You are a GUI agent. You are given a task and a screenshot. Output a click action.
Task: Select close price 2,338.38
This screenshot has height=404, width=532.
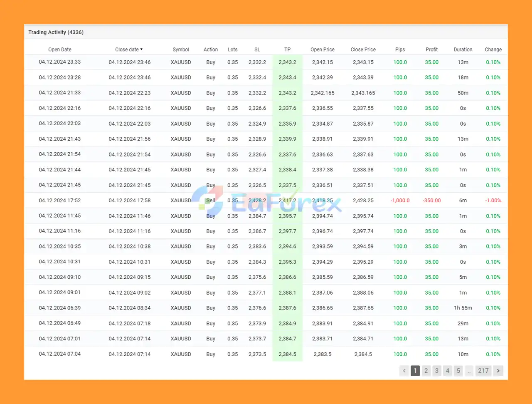pos(363,170)
